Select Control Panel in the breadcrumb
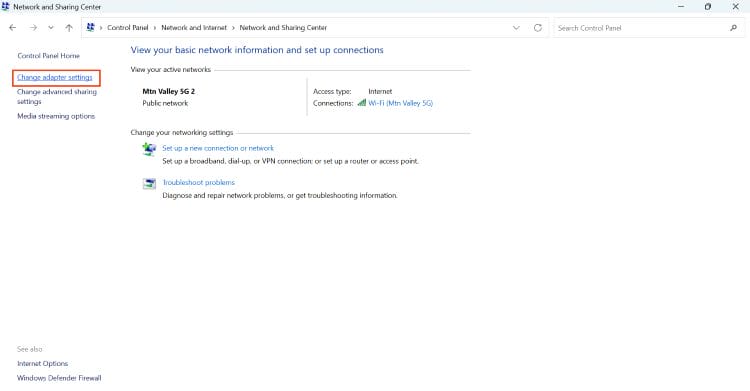Viewport: 750px width, 391px height. [128, 28]
